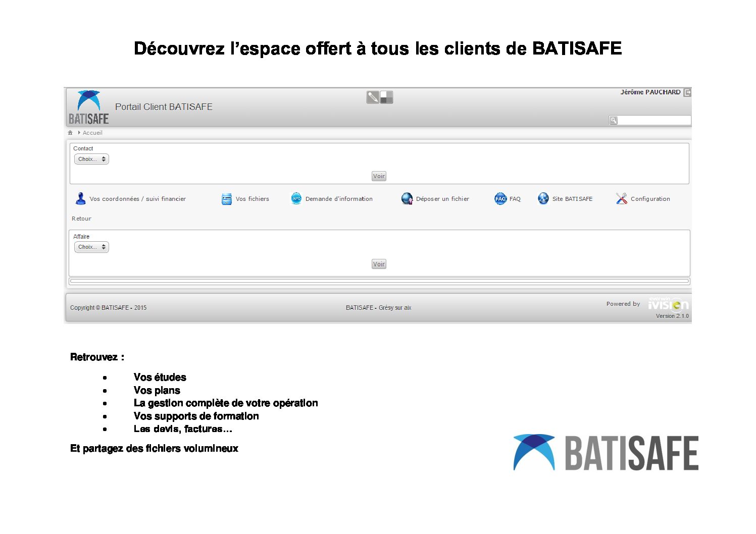Viewport: 756px width, 534px height.
Task: Click the Version 2.1.0 text
Action: coord(672,316)
